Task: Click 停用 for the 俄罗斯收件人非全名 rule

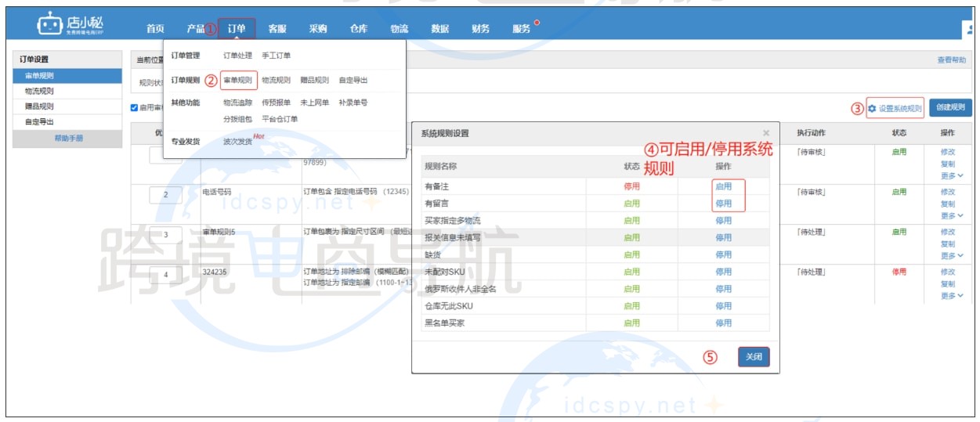Action: click(x=723, y=289)
